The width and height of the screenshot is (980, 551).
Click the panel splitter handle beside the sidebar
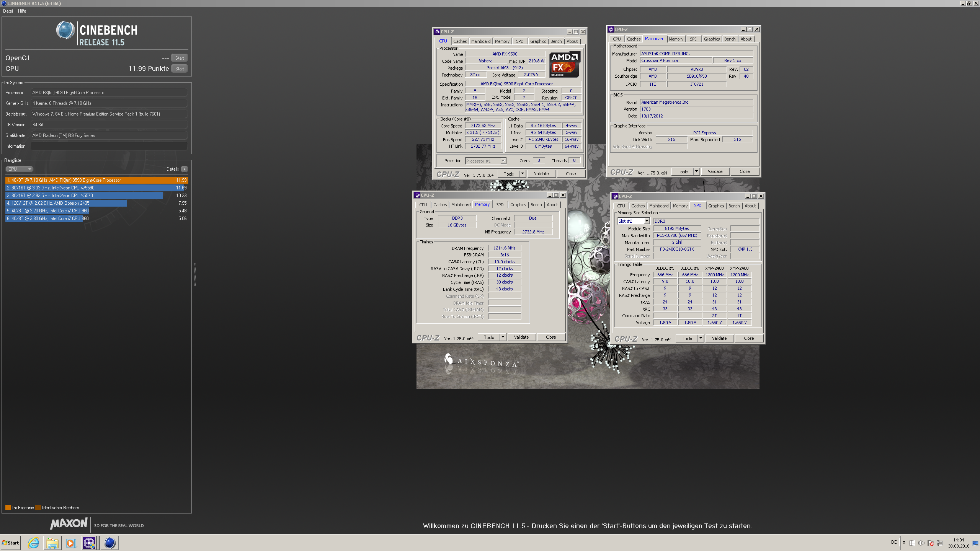tap(195, 274)
